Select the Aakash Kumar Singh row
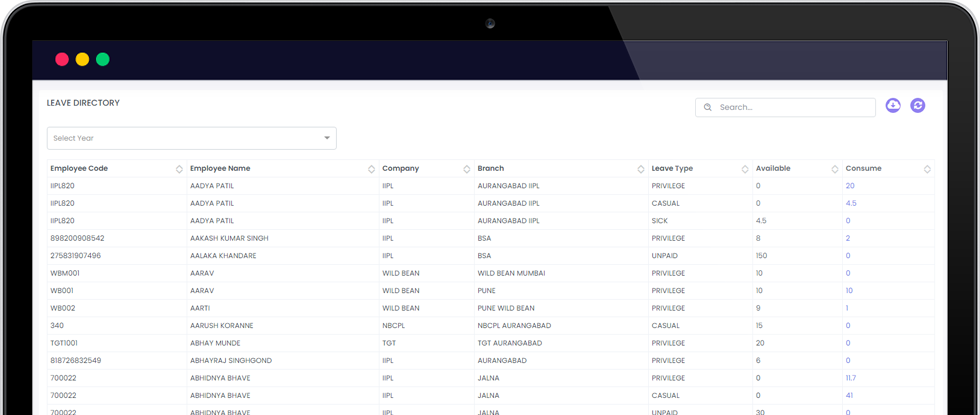Screen dimensions: 980x415 coord(232,238)
